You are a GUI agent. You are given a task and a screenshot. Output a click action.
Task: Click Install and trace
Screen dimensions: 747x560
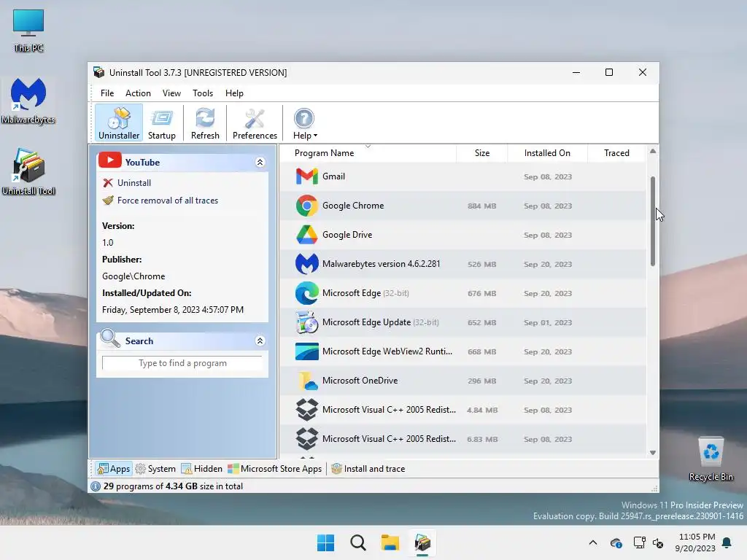tap(368, 469)
